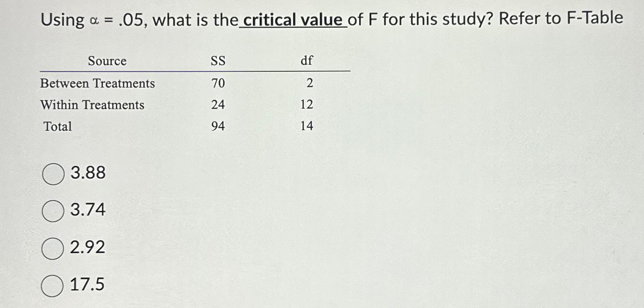Click the Total row label
This screenshot has height=308, width=644.
[57, 127]
